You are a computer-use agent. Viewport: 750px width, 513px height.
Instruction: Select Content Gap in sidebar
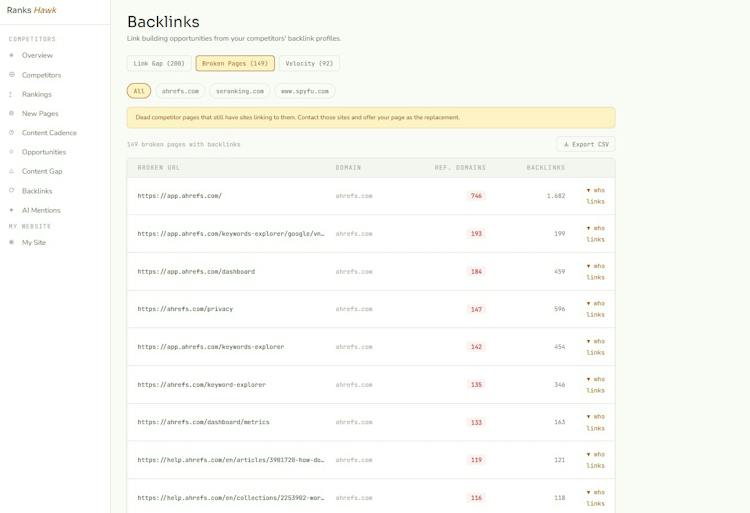[x=42, y=171]
